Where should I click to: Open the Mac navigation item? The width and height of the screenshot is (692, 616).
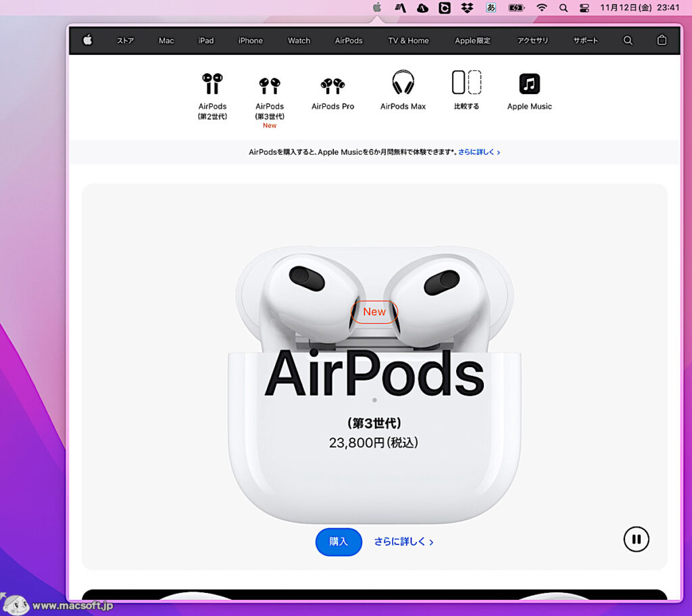(x=166, y=41)
